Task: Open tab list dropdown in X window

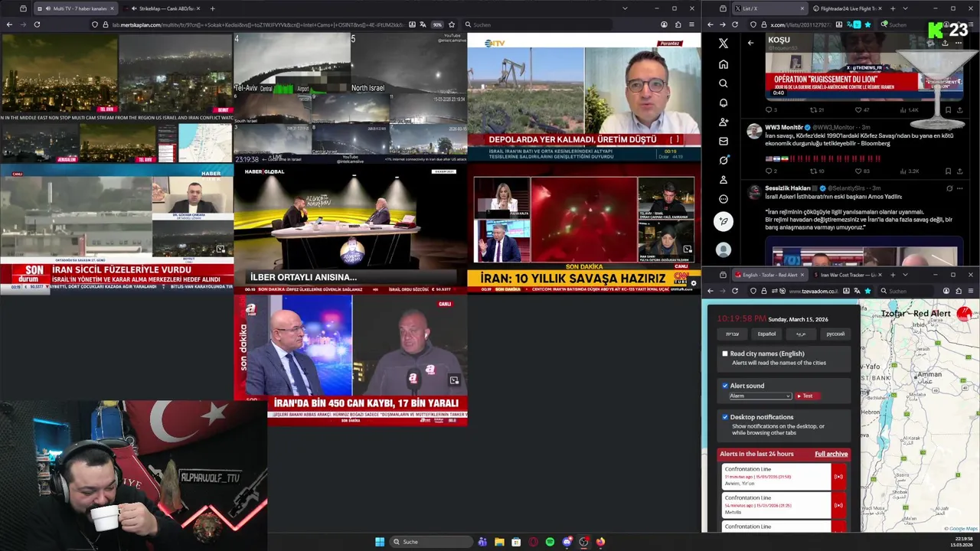Action: point(905,8)
